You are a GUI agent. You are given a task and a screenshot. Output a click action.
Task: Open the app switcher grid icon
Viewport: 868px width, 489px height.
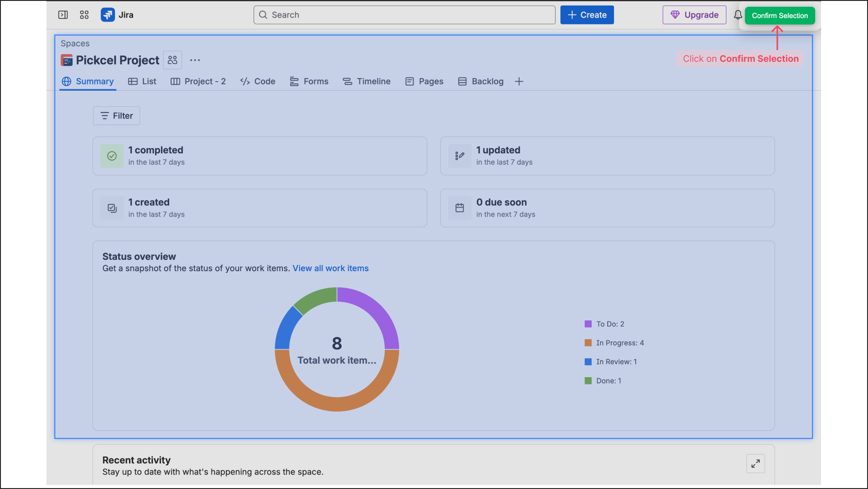pos(84,15)
